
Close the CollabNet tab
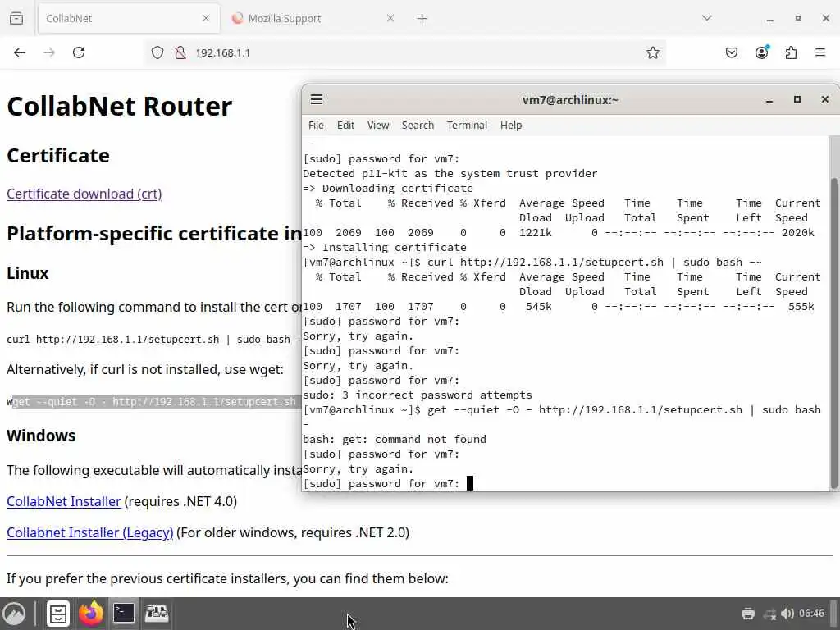click(206, 18)
